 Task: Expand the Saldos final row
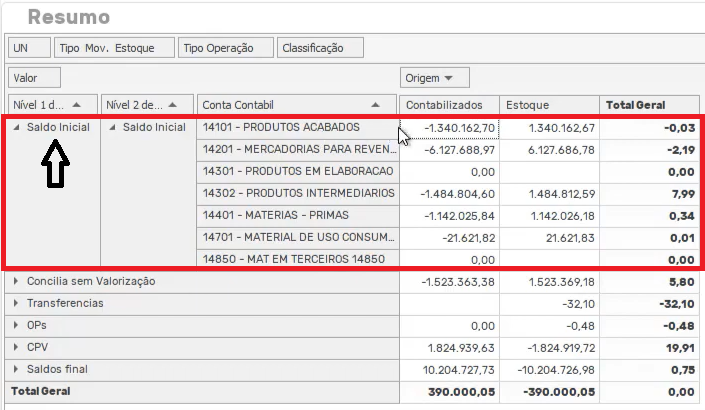tap(16, 369)
